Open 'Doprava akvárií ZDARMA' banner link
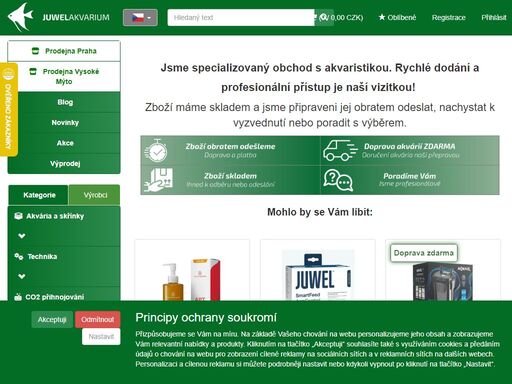The height and width of the screenshot is (384, 512). (409, 146)
